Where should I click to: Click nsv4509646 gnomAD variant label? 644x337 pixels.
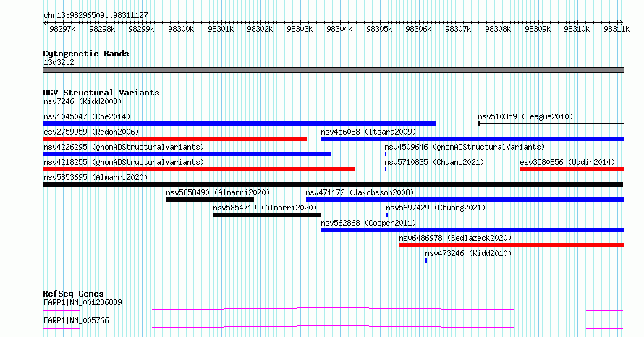(x=465, y=147)
